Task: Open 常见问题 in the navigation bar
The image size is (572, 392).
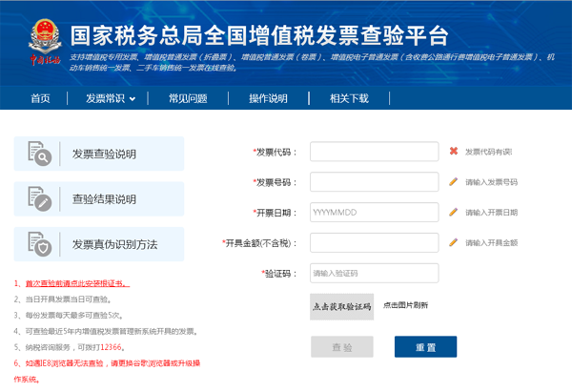Action: coord(188,98)
